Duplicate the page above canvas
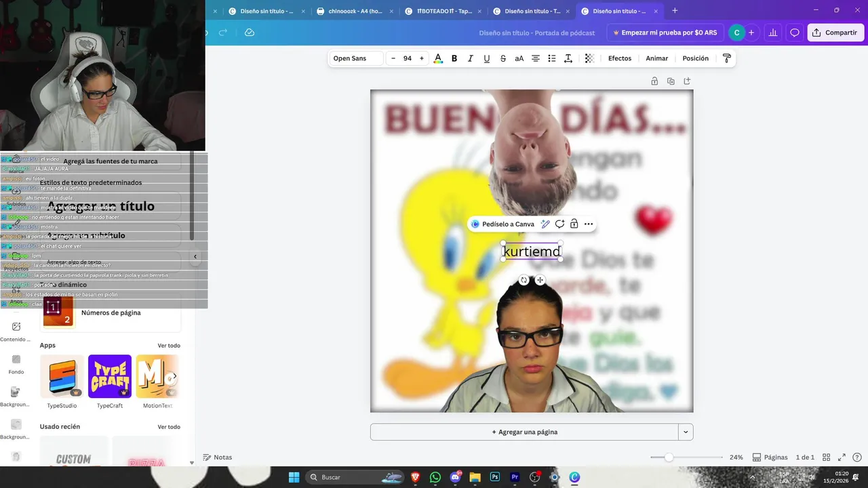The width and height of the screenshot is (868, 488). tap(671, 81)
